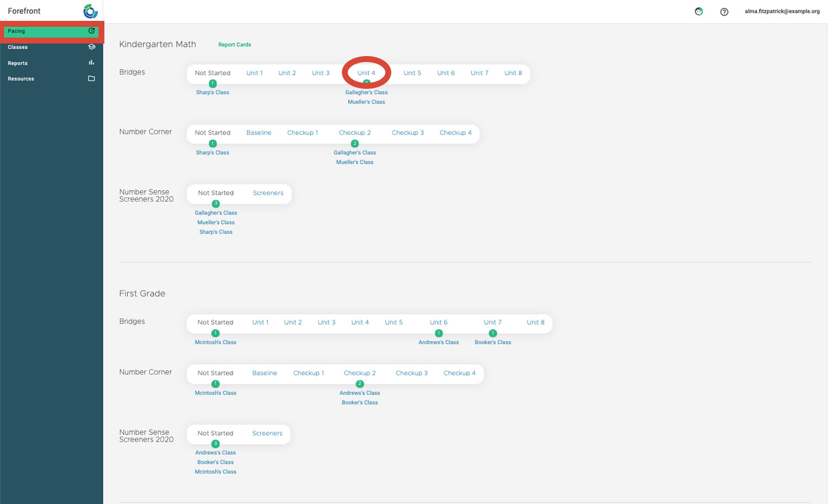Image resolution: width=828 pixels, height=504 pixels.
Task: Open Gallagher's Class under Kindergarten Checkup 2
Action: (x=355, y=152)
